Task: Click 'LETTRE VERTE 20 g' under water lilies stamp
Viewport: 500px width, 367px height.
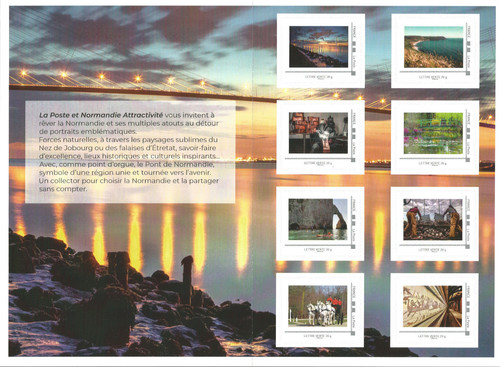Action: click(x=433, y=163)
